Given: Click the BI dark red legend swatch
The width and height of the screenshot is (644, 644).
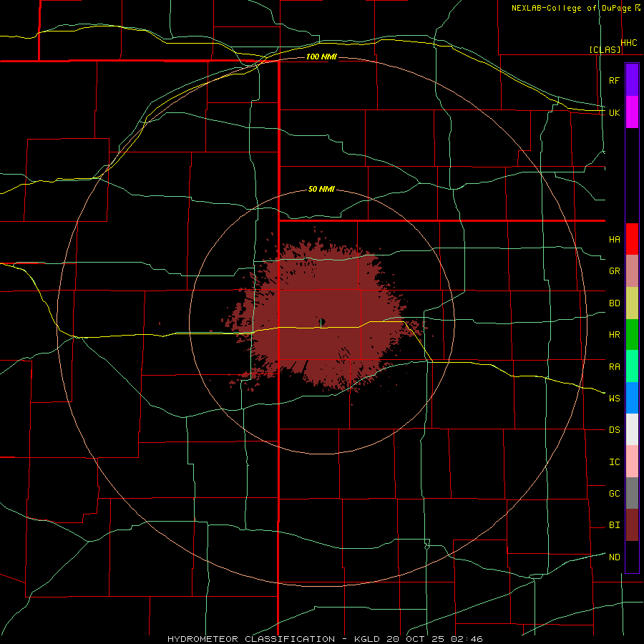Looking at the screenshot, I should (x=632, y=525).
